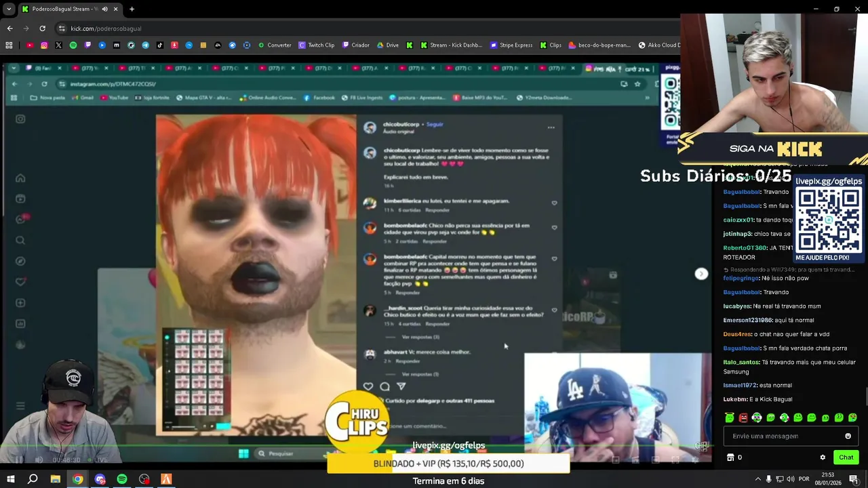Open Windows Start menu
Image resolution: width=868 pixels, height=488 pixels.
pyautogui.click(x=10, y=479)
